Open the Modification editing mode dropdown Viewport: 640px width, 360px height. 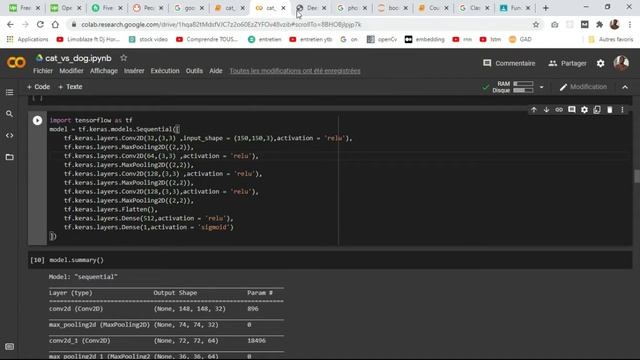[x=583, y=87]
